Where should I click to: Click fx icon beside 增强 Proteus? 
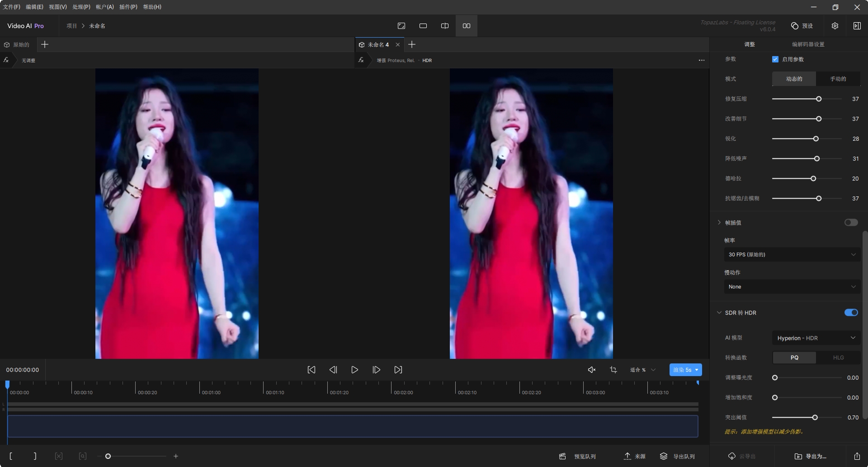361,60
